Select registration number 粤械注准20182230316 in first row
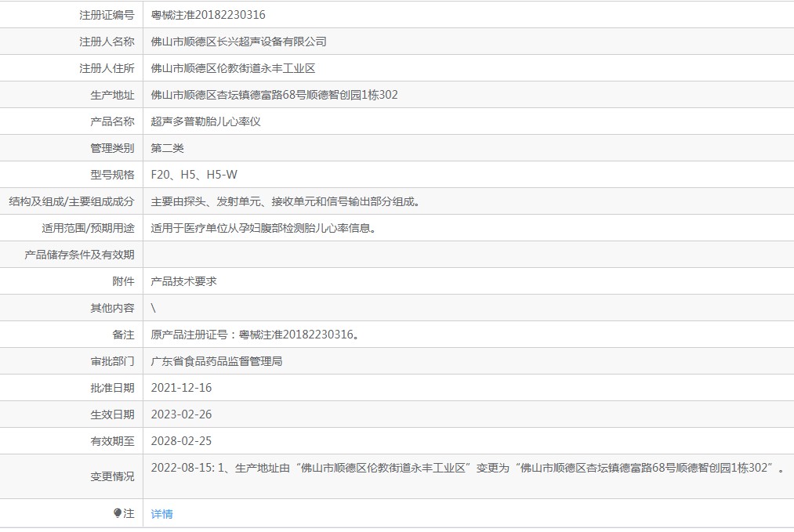Viewport: 794px width, 532px height. (x=208, y=15)
